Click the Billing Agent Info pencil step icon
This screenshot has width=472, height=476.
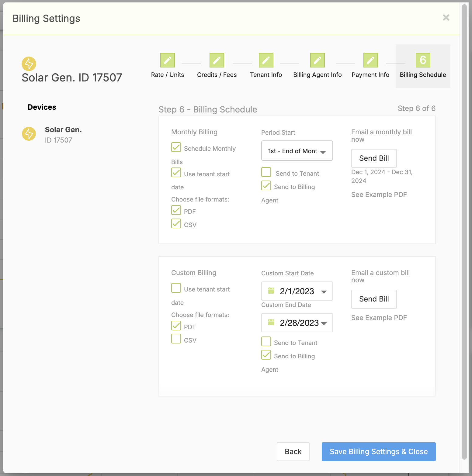coord(318,60)
